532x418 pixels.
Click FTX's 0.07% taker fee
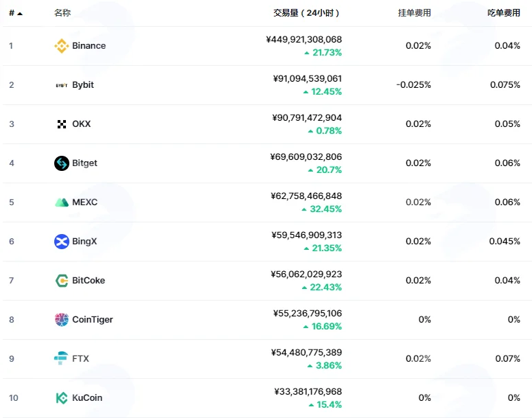click(x=507, y=358)
